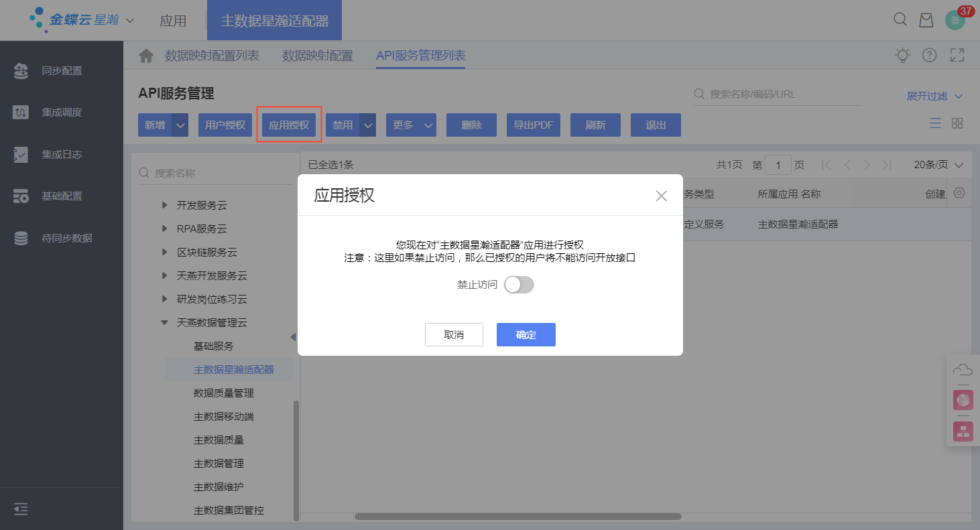Open 集成日志 in sidebar
The image size is (980, 530).
[x=62, y=154]
